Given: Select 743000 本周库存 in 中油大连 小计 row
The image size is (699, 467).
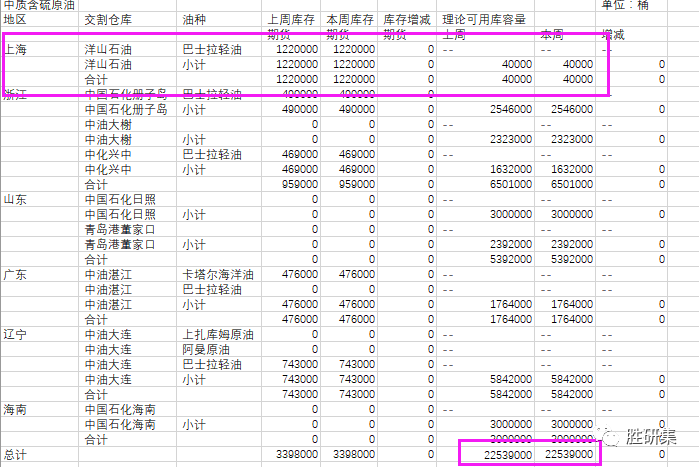Looking at the screenshot, I should click(x=357, y=379).
